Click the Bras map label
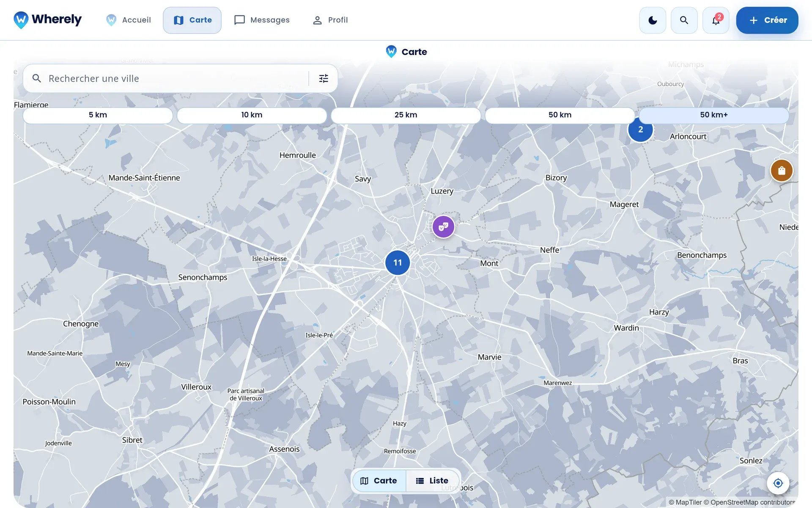 click(740, 361)
